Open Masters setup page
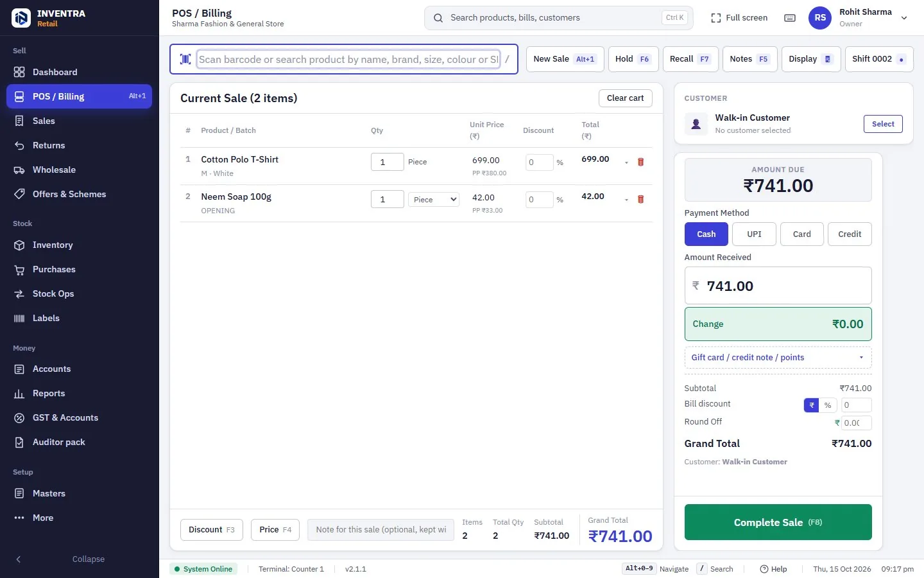The width and height of the screenshot is (924, 578). click(x=80, y=493)
